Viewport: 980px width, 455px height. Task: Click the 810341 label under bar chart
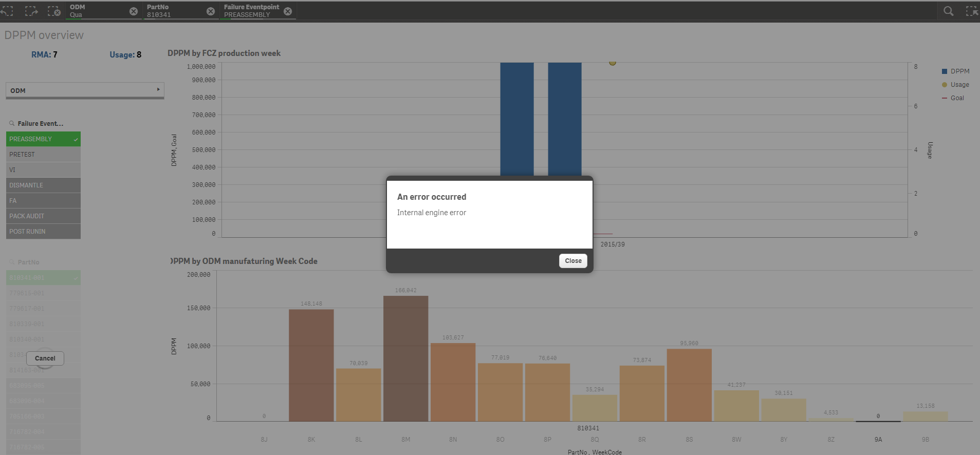coord(588,428)
